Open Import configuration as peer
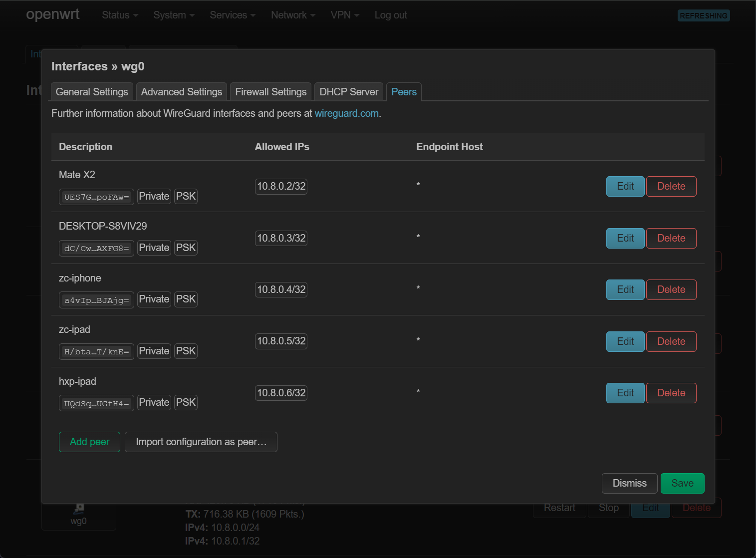Screen dimensions: 756x558 point(201,442)
